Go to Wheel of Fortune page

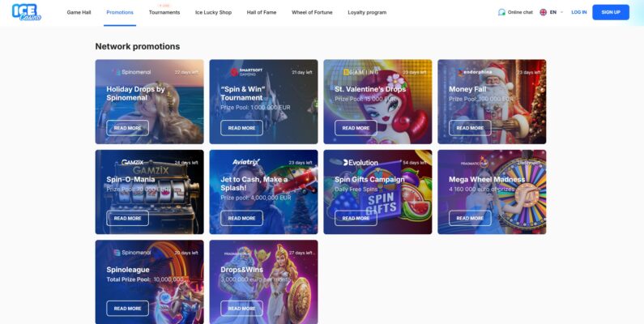(x=312, y=12)
